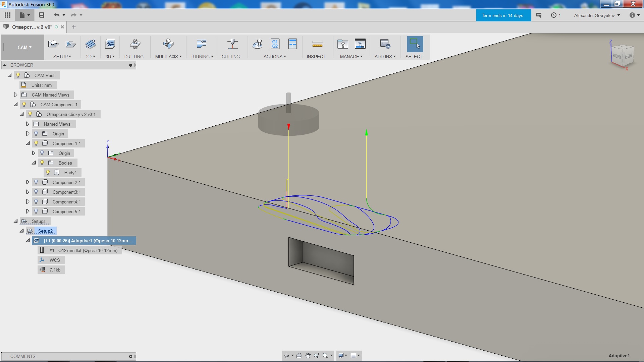
Task: Open the CAM workspace dropdown
Action: pos(24,47)
